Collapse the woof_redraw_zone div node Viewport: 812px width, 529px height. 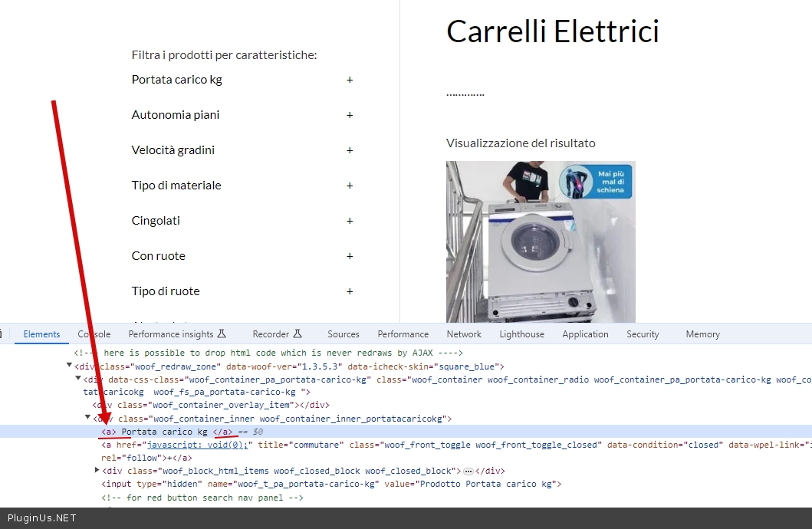pos(69,366)
